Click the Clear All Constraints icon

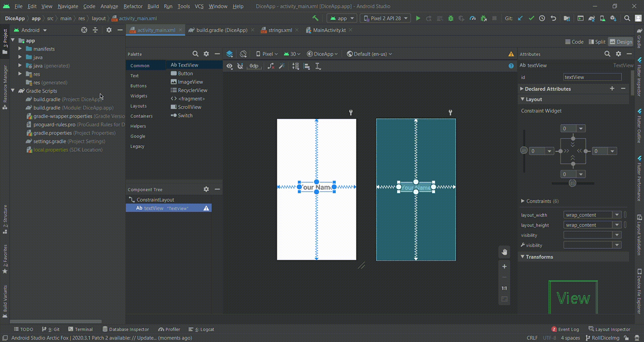coord(271,66)
